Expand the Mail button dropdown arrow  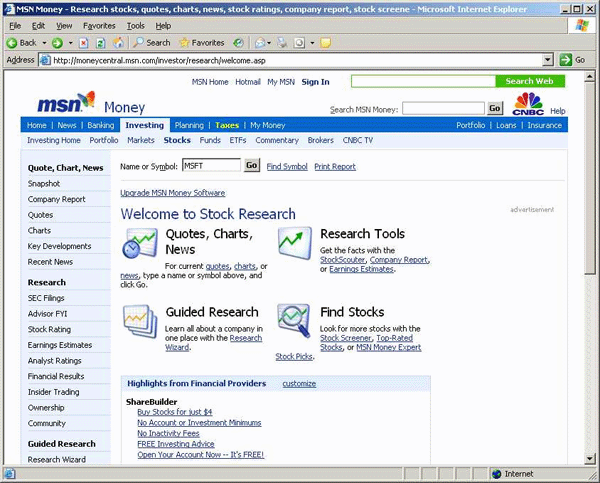click(271, 43)
